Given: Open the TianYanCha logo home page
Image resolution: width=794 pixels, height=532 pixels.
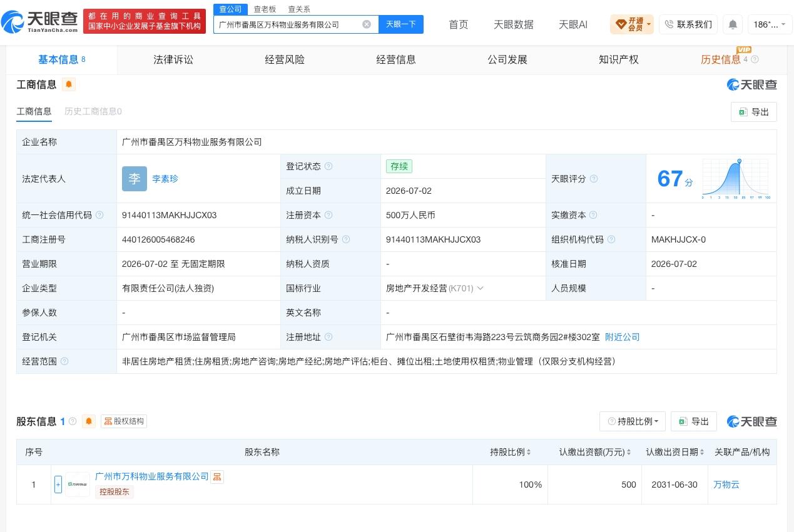Looking at the screenshot, I should 40,22.
